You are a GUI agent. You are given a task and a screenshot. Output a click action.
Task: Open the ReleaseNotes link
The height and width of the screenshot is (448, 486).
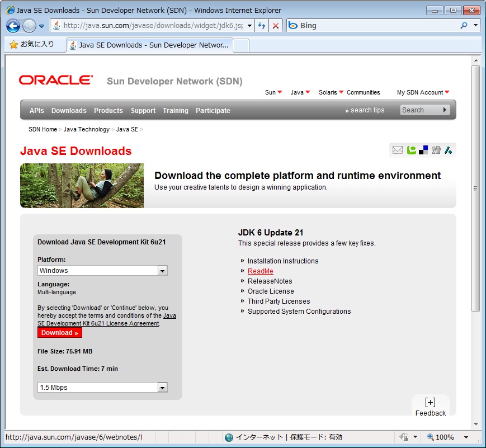pos(270,281)
